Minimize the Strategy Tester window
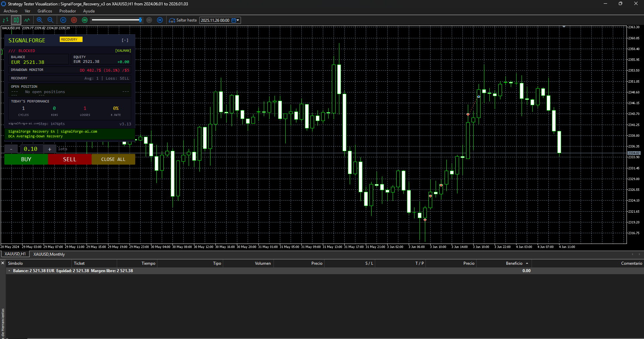Screen dimensions: 644x339 (x=605, y=4)
